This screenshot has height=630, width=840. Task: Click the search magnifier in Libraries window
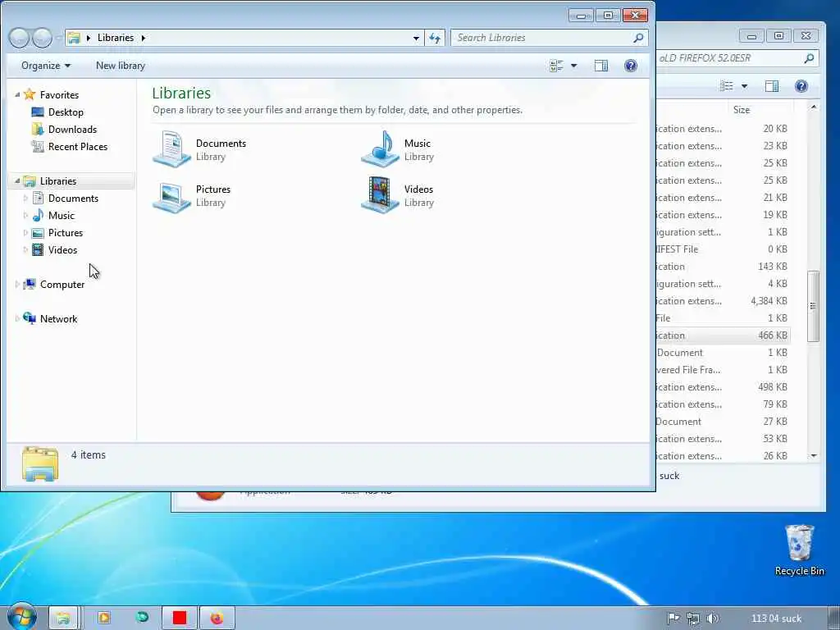[638, 38]
